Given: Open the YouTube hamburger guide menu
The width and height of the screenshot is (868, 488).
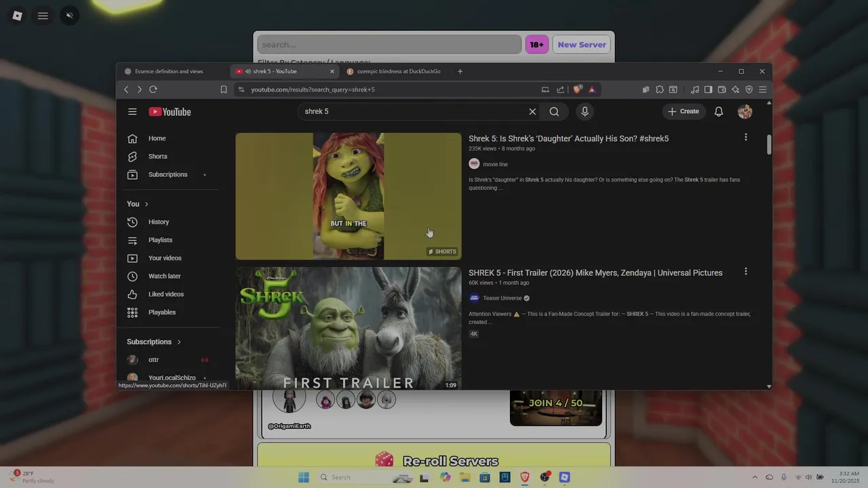Looking at the screenshot, I should [x=132, y=112].
